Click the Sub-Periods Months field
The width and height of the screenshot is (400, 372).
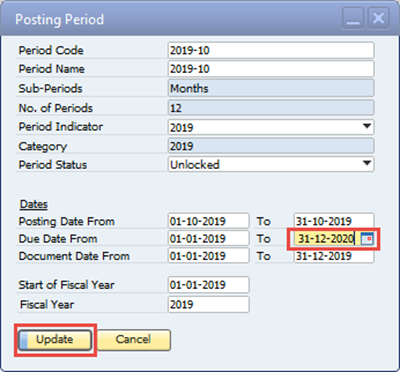(x=271, y=88)
